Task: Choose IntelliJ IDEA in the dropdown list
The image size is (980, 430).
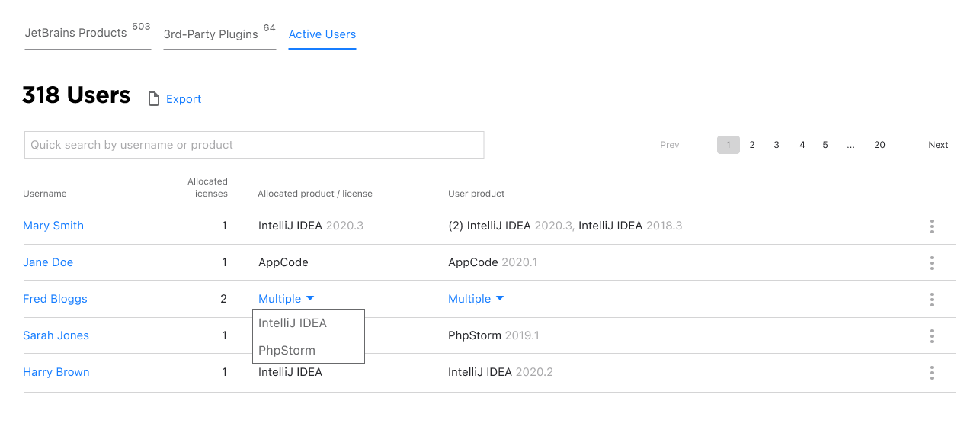Action: coord(293,323)
